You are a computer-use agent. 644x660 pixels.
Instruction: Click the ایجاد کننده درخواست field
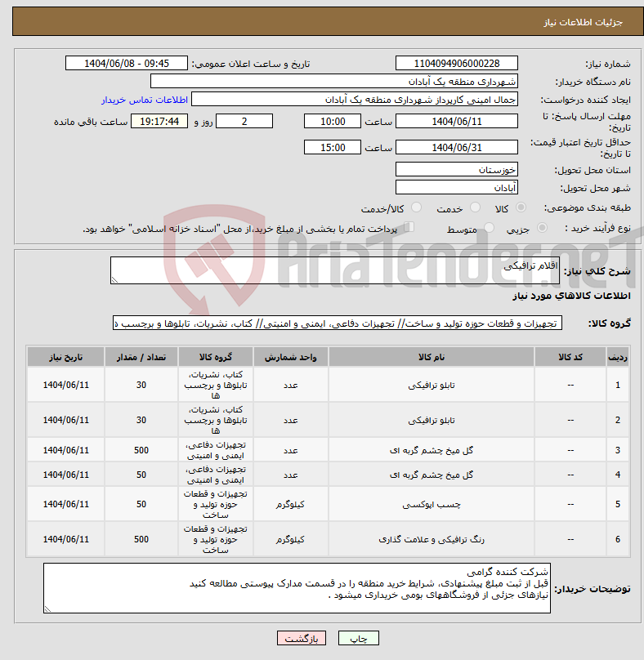pos(355,100)
